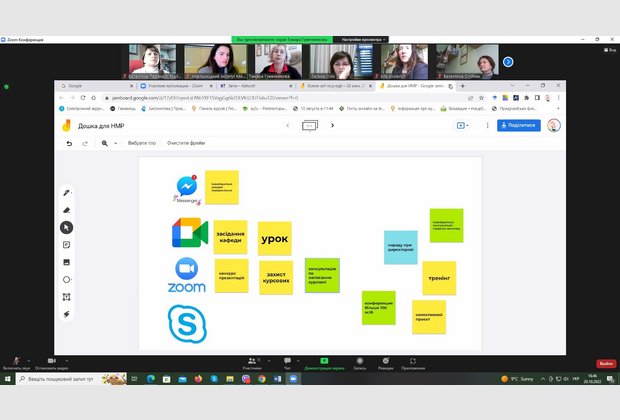Select the yellow 'урок' sticky note

point(274,239)
